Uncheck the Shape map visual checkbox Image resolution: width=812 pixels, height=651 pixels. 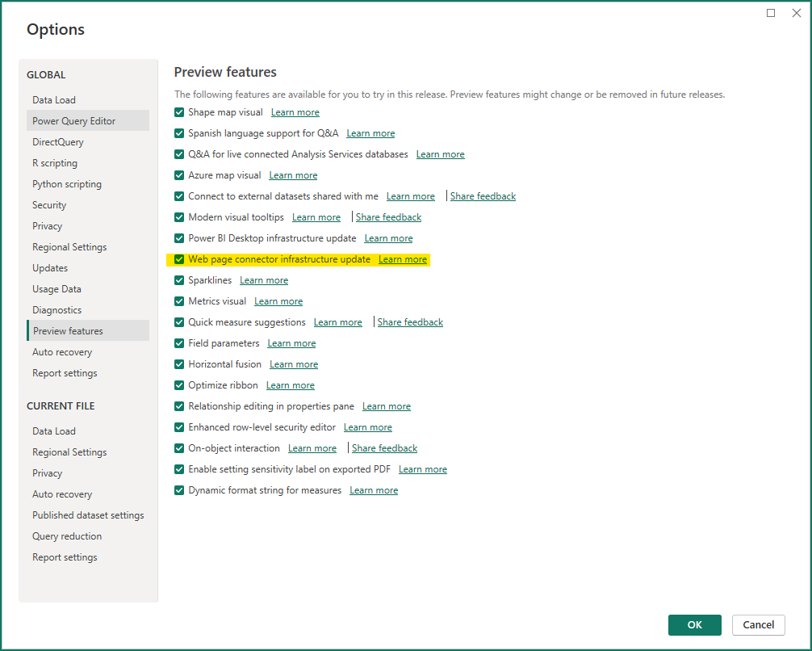(179, 112)
